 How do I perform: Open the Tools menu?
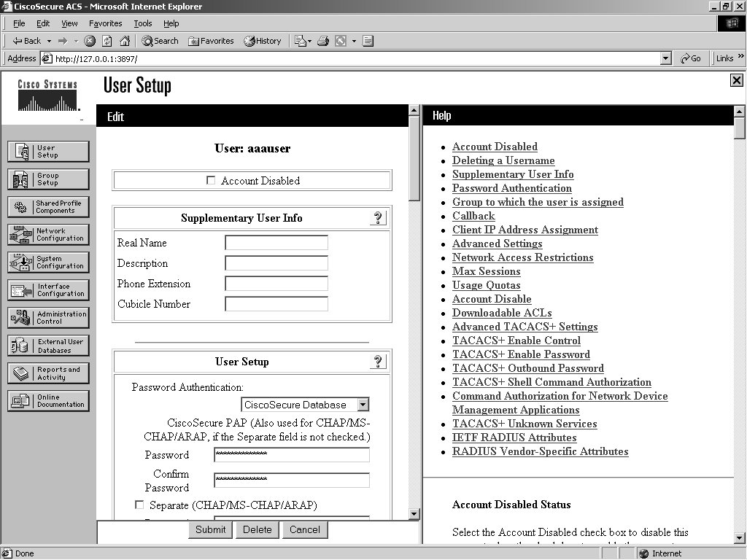pos(142,23)
